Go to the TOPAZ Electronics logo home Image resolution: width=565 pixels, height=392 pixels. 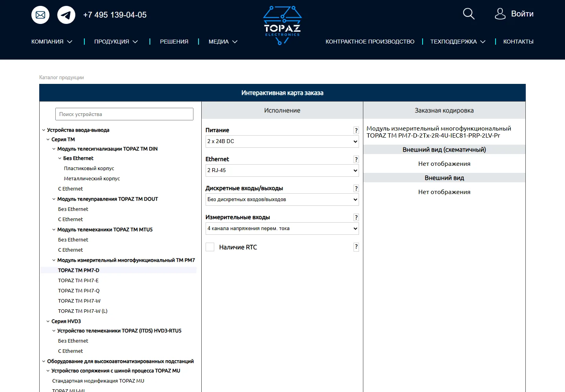pyautogui.click(x=282, y=25)
